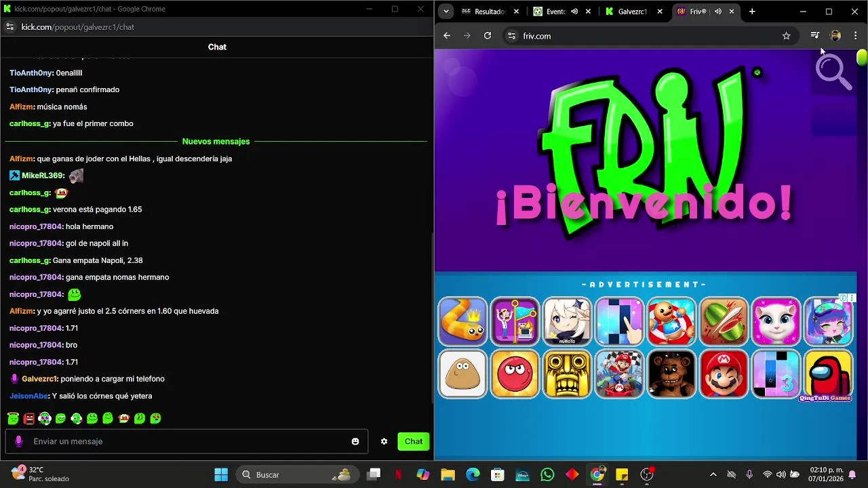View site information for kick.com popout
The height and width of the screenshot is (488, 868).
pos(9,27)
